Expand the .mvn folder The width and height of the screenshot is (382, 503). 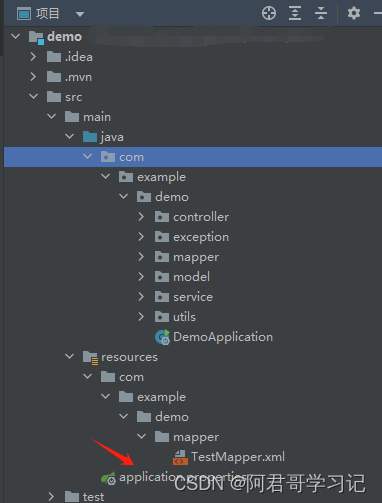pyautogui.click(x=33, y=77)
